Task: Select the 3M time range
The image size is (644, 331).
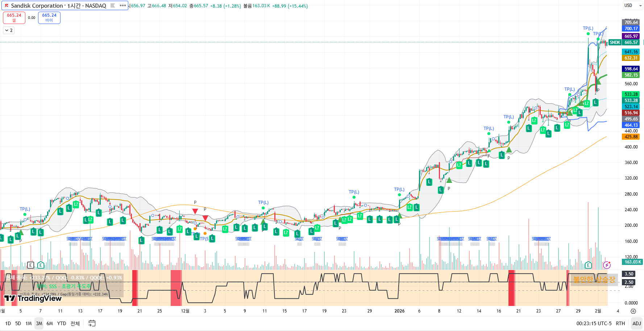Action: point(39,323)
